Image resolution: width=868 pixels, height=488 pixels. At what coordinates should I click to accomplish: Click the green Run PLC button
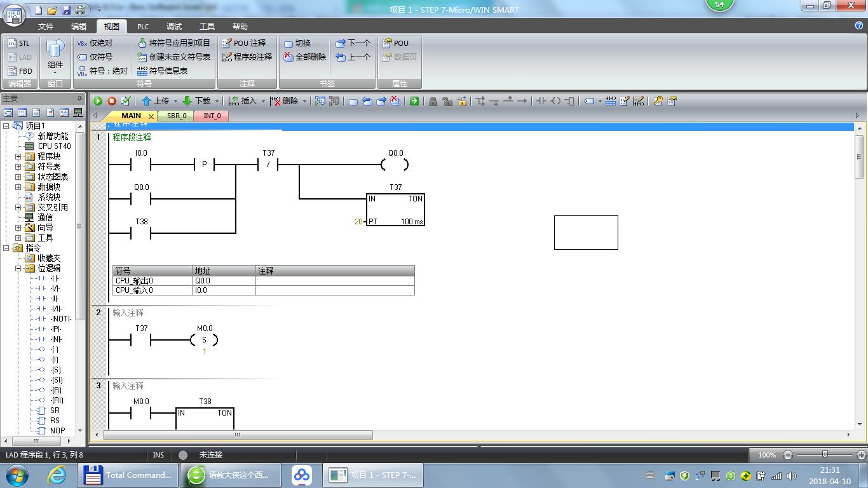pos(98,101)
